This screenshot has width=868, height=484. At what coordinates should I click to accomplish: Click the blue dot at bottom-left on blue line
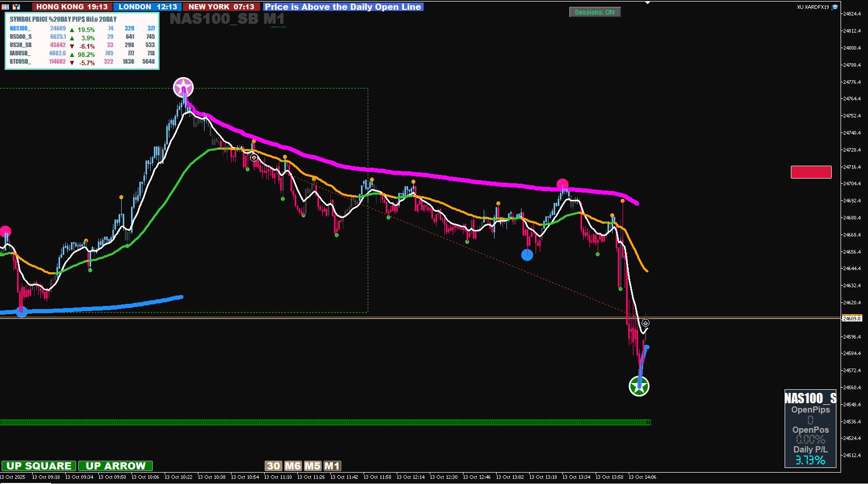[21, 311]
